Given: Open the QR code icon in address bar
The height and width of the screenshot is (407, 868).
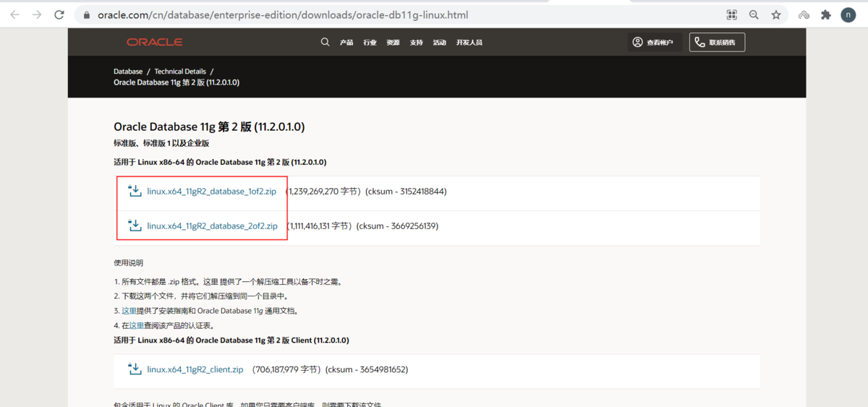Looking at the screenshot, I should [x=732, y=14].
